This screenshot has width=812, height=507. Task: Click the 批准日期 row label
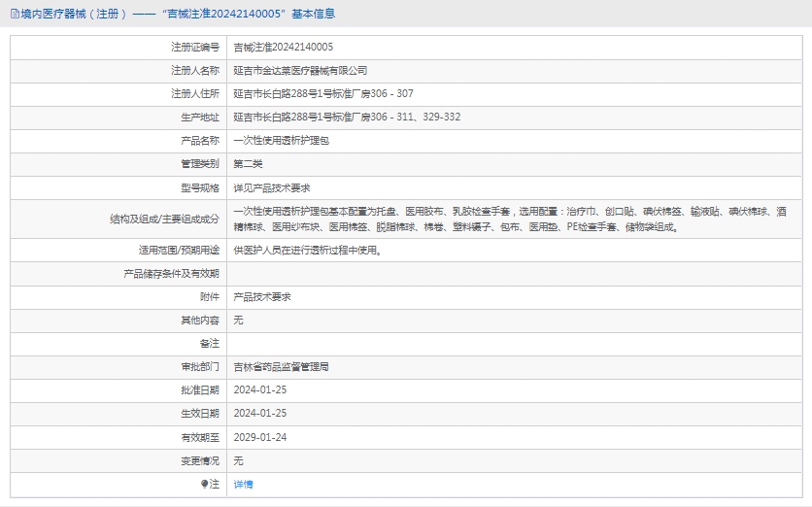(x=200, y=390)
